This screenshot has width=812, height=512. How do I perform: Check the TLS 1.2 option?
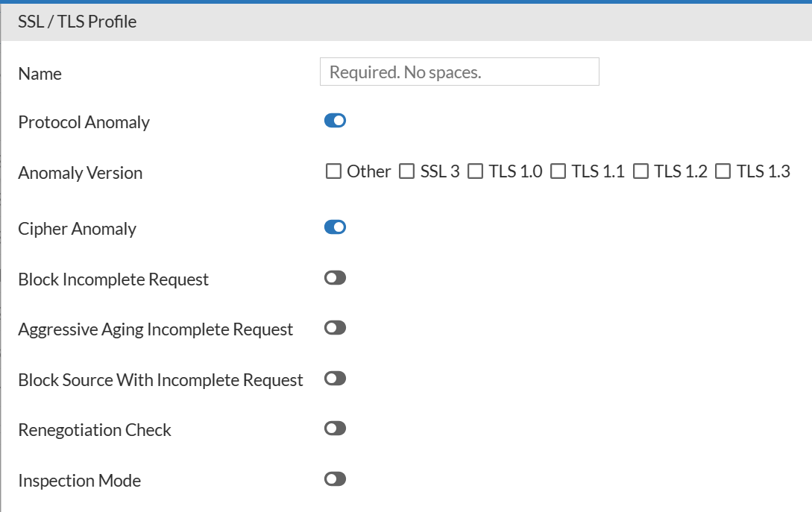[640, 171]
